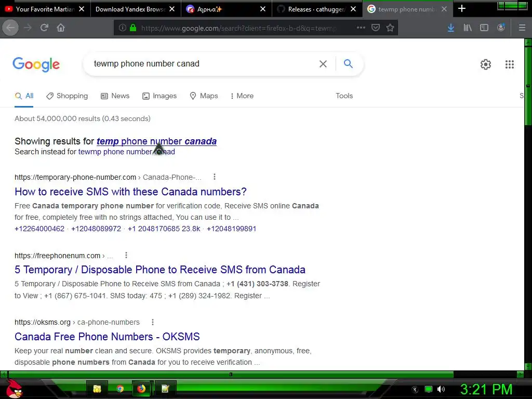Select the Maps results tab
Image resolution: width=532 pixels, height=399 pixels.
pyautogui.click(x=204, y=96)
